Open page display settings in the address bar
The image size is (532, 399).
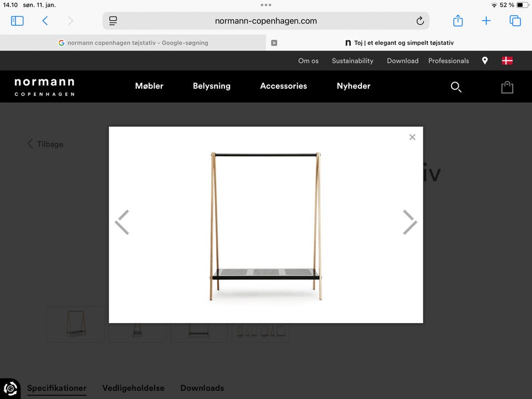pyautogui.click(x=113, y=21)
